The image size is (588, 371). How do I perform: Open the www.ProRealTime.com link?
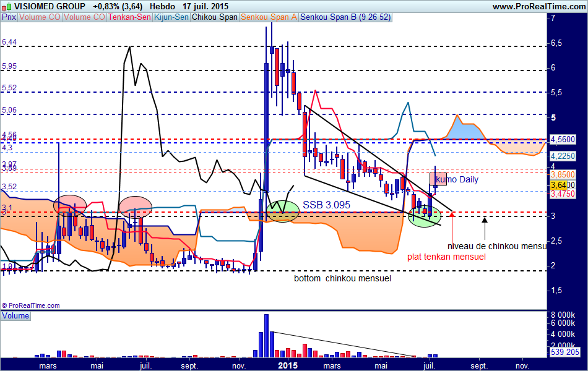pos(539,6)
